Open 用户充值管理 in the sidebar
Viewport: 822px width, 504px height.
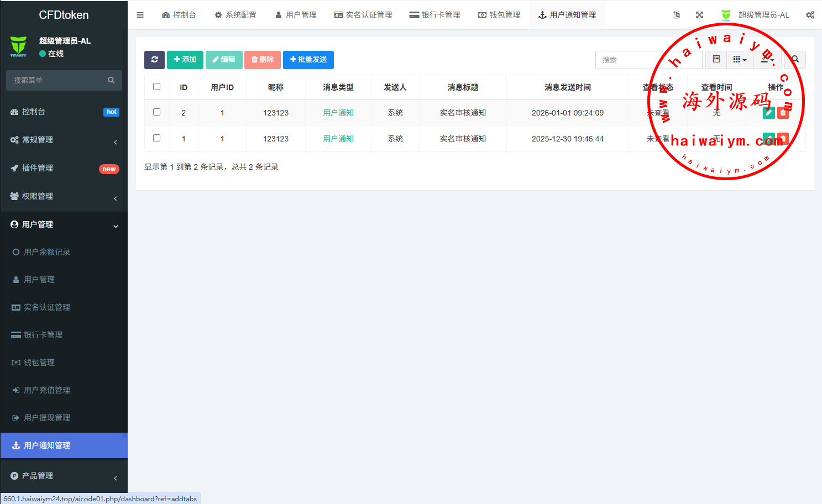point(47,390)
